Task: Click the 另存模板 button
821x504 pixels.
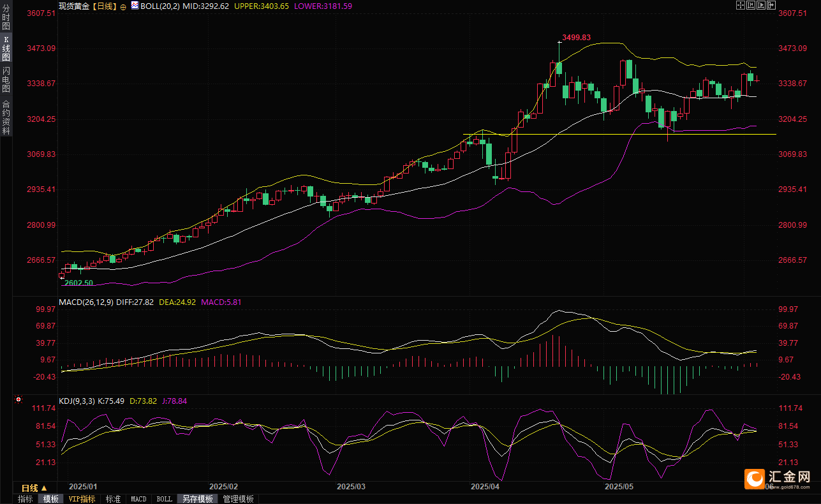Action: click(x=196, y=499)
